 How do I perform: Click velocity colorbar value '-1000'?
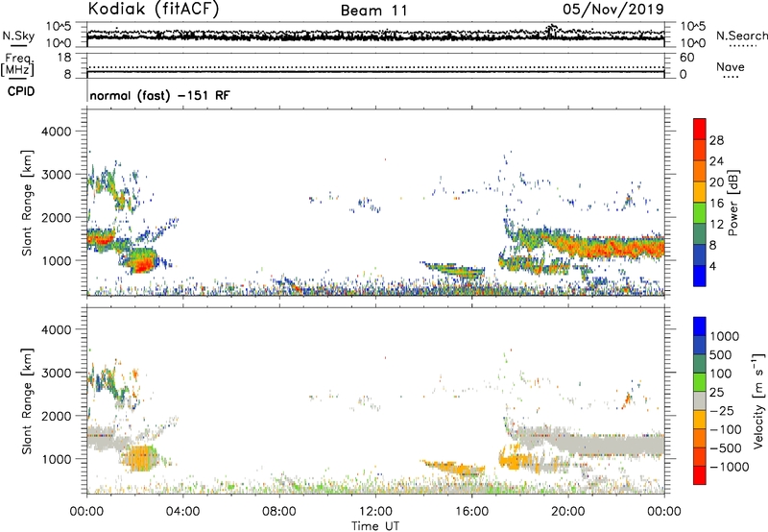pyautogui.click(x=730, y=467)
